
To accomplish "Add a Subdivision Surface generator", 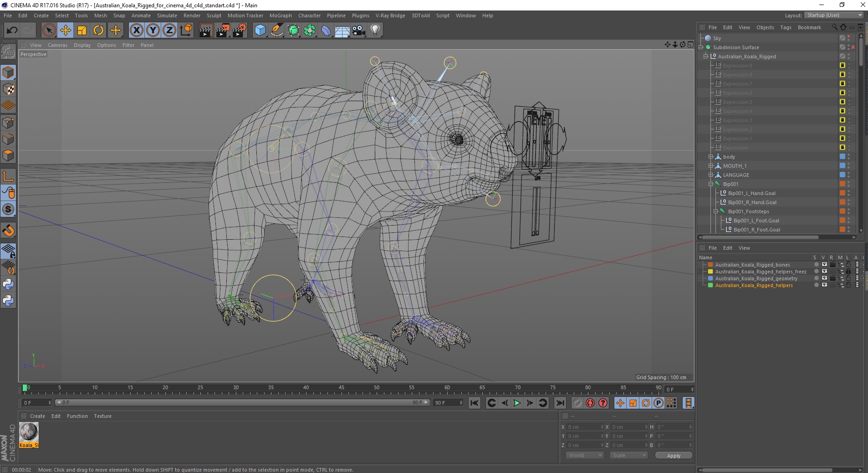I will click(294, 31).
